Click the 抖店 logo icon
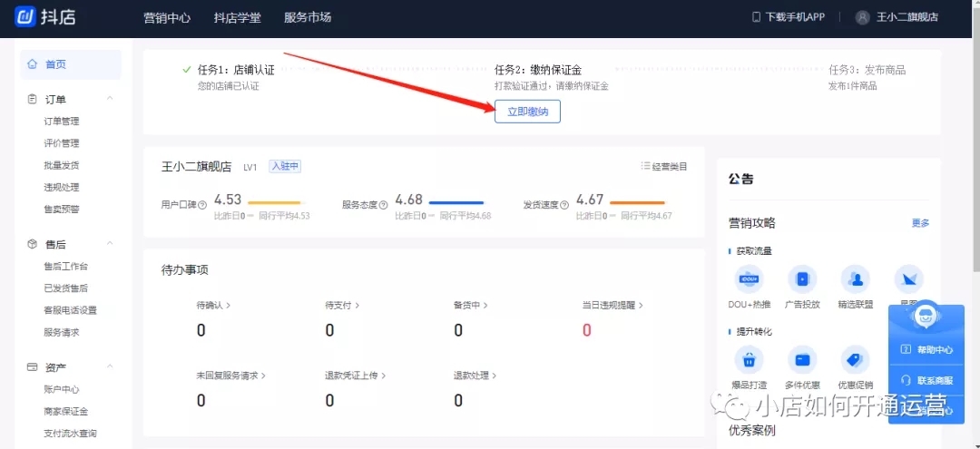980x449 pixels. click(26, 17)
